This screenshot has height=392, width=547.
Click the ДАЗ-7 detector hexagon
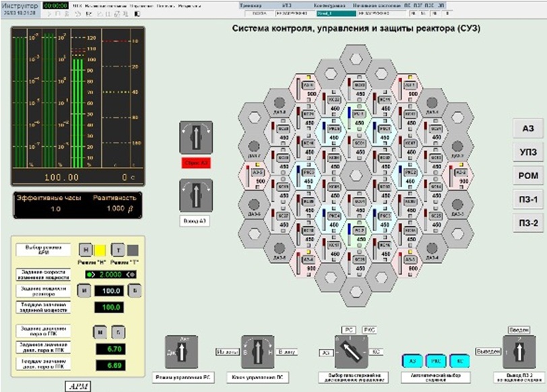click(254, 146)
